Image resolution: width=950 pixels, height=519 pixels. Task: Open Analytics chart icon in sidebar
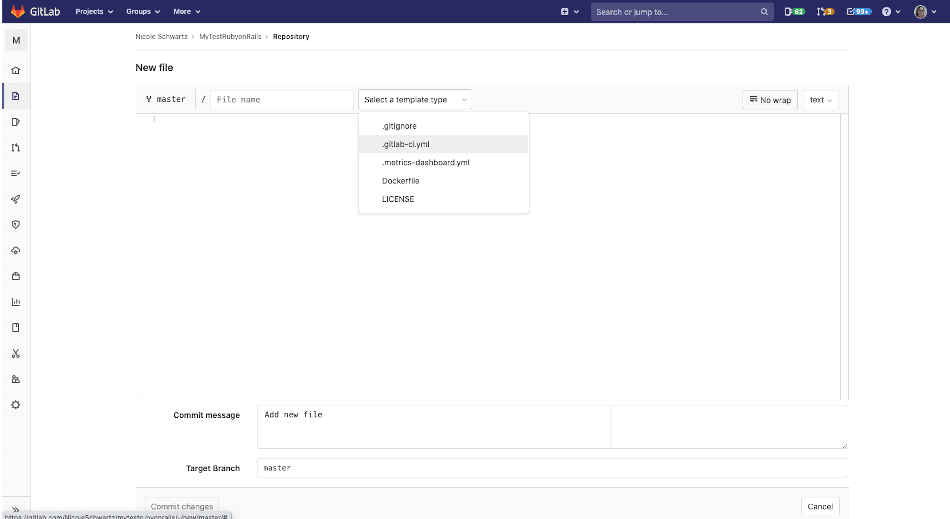click(15, 301)
